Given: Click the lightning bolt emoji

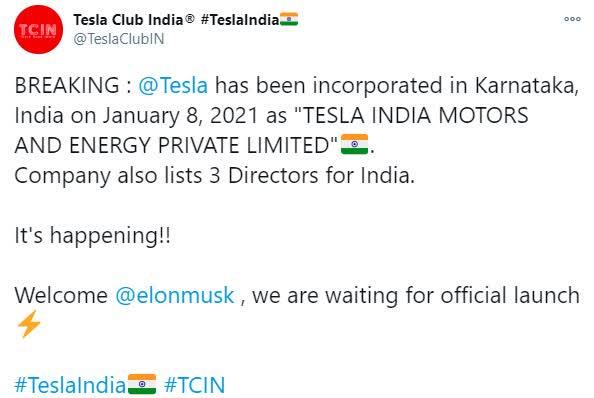Looking at the screenshot, I should click(x=29, y=324).
